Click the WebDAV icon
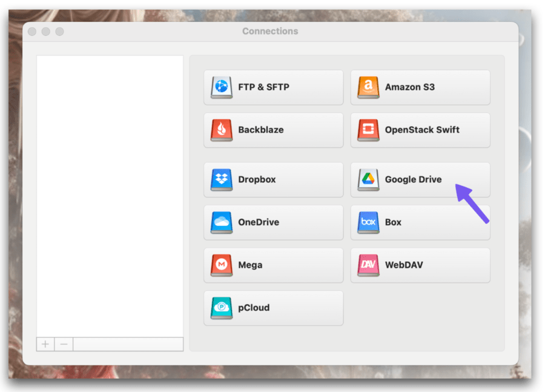 tap(368, 265)
